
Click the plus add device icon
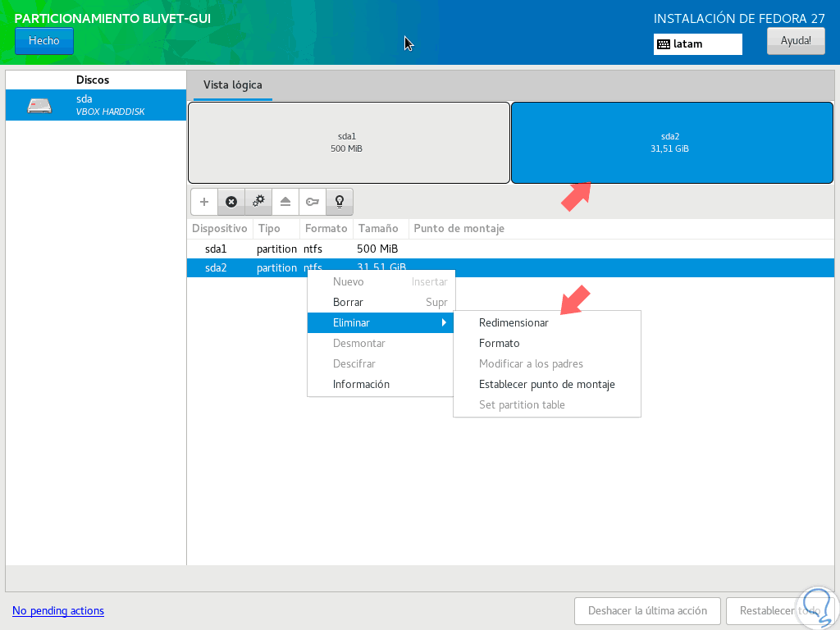(x=204, y=202)
